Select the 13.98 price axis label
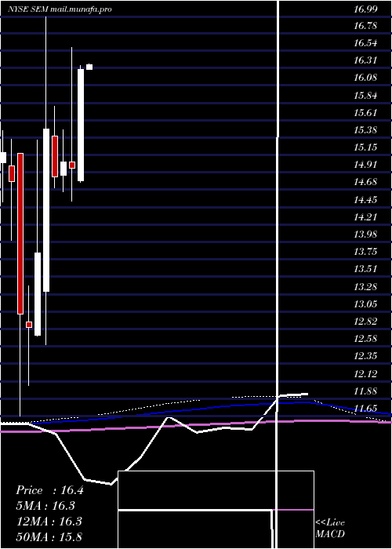 pos(365,235)
